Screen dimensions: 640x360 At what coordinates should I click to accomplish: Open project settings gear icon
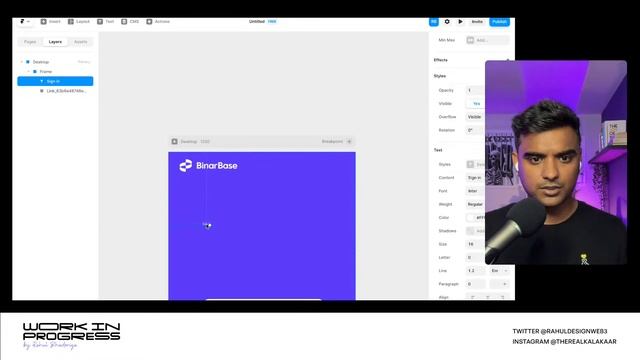447,22
